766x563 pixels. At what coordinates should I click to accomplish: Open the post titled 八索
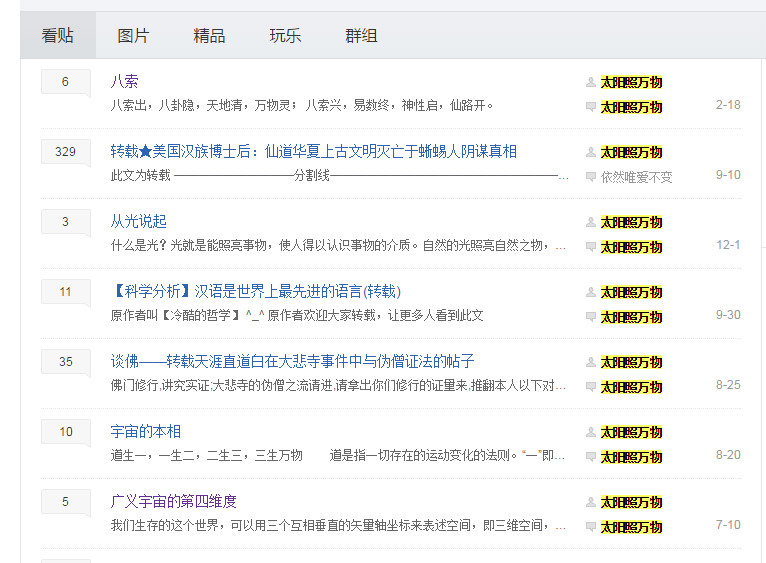[125, 81]
